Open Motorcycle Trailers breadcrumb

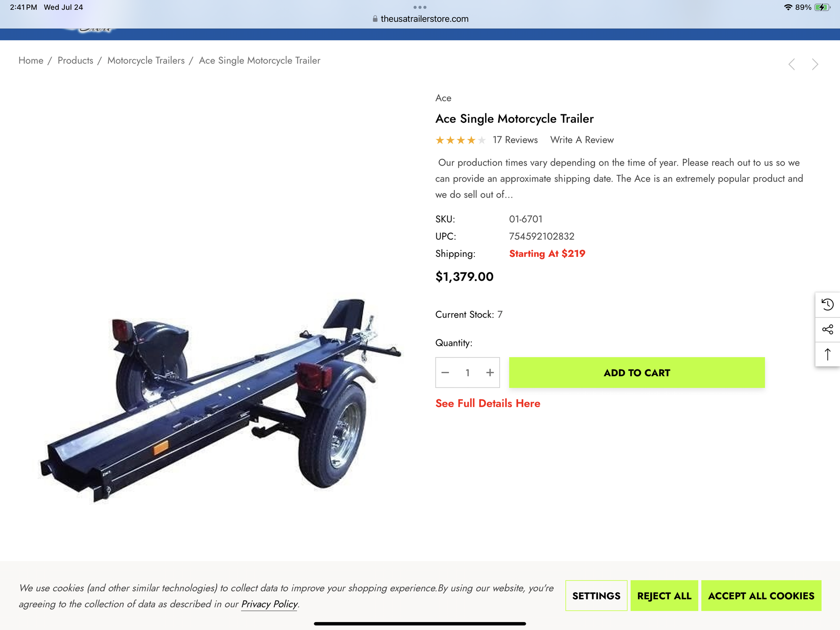(146, 61)
